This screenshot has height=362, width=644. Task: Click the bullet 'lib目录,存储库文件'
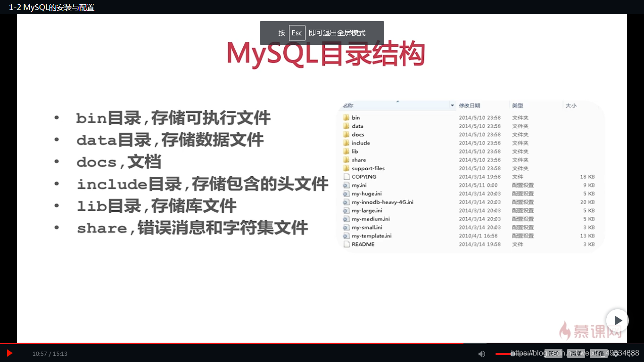pyautogui.click(x=157, y=206)
